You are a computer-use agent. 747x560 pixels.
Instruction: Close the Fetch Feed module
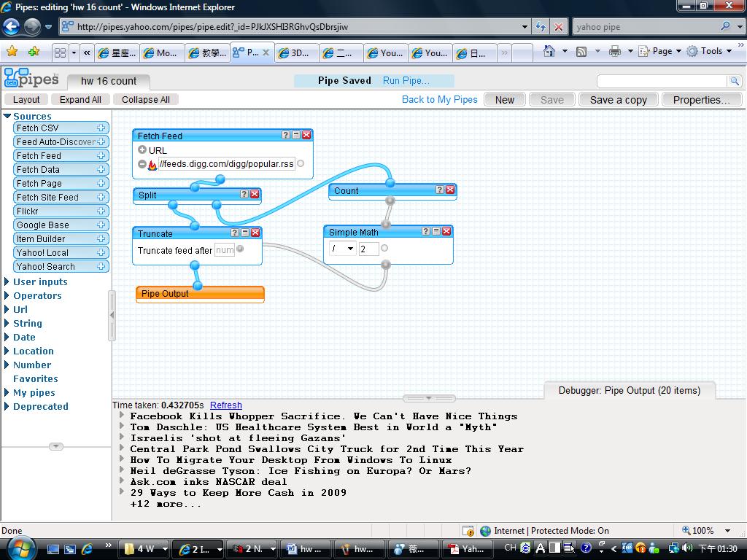pos(307,135)
